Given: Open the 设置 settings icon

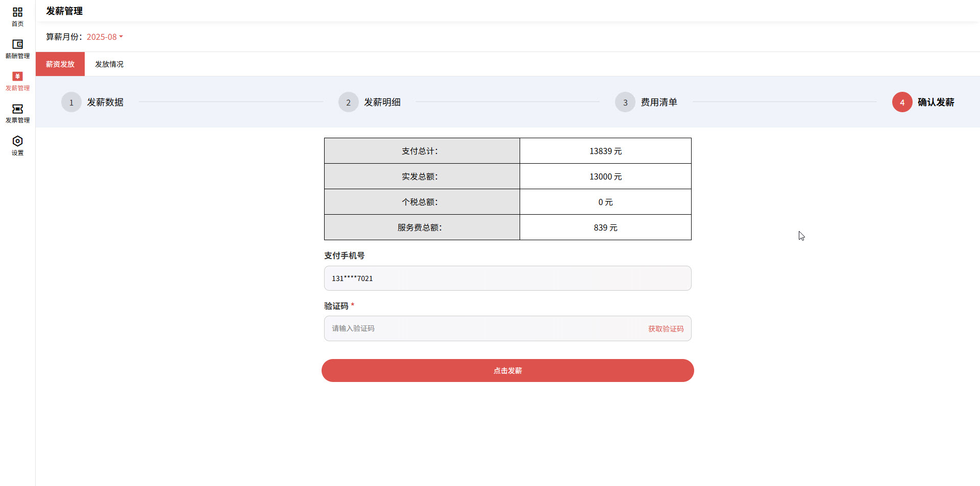Looking at the screenshot, I should (x=17, y=144).
